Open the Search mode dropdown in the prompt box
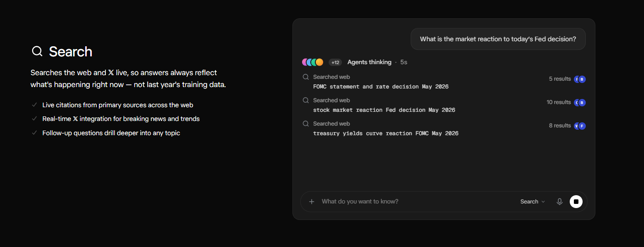Screen dimensions: 644x247 tap(533, 202)
